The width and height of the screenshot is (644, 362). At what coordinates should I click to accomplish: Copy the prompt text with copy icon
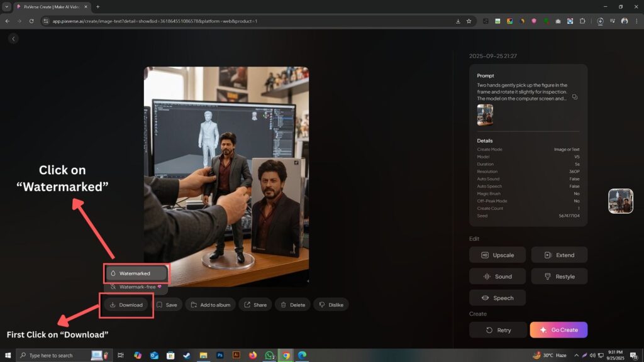[x=574, y=97]
